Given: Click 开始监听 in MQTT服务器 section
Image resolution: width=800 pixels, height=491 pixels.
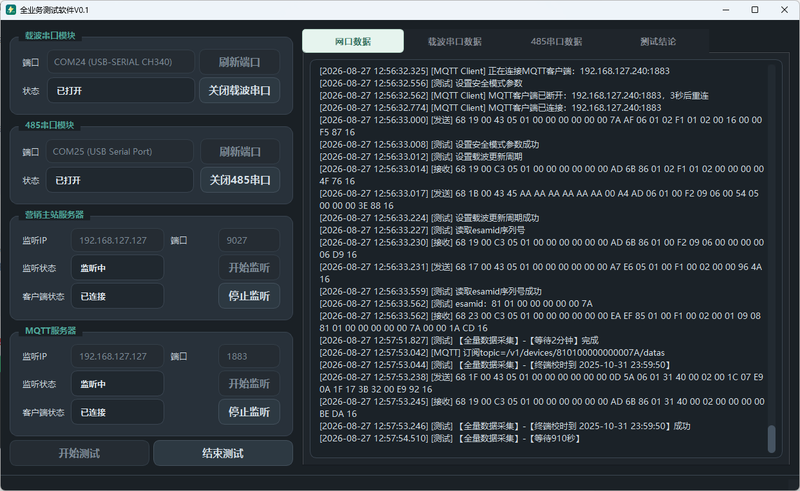Looking at the screenshot, I should (x=249, y=383).
